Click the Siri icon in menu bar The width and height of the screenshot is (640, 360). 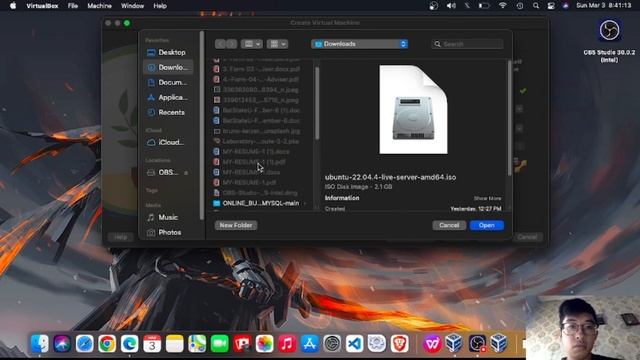[565, 6]
